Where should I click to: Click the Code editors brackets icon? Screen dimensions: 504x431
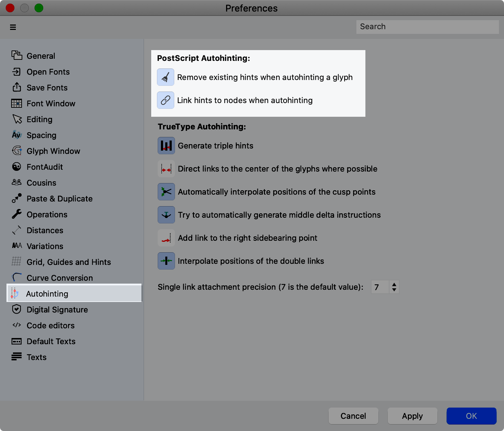tap(17, 325)
